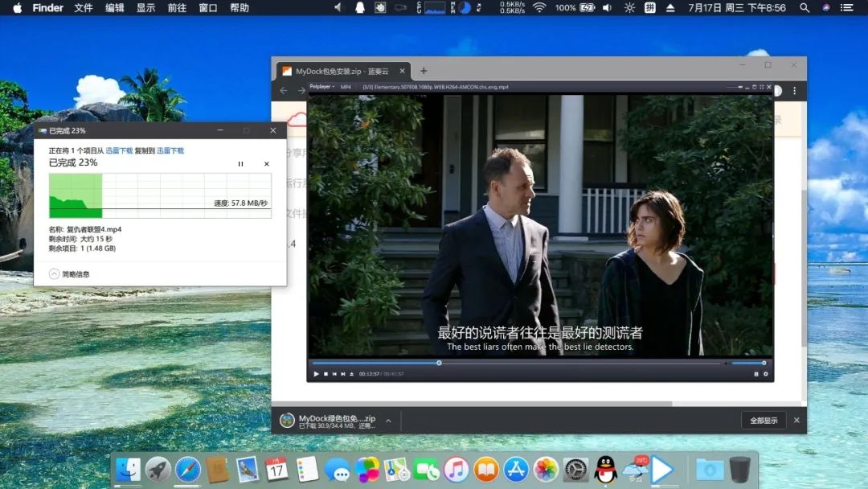
Task: Click the browser horizontal scrollbar
Action: 472,404
